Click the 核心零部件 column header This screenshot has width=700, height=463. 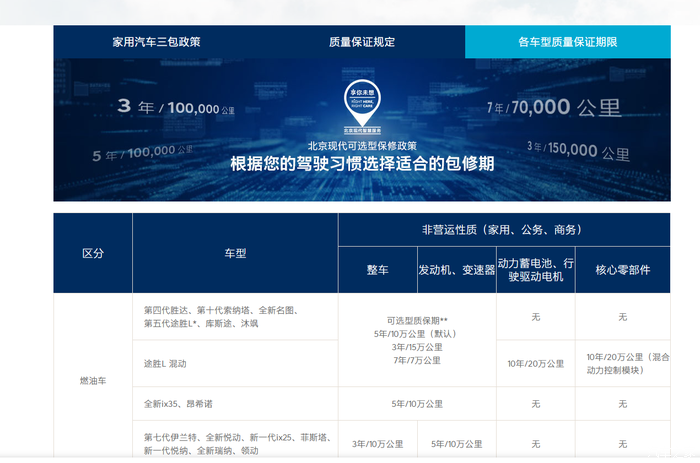622,270
